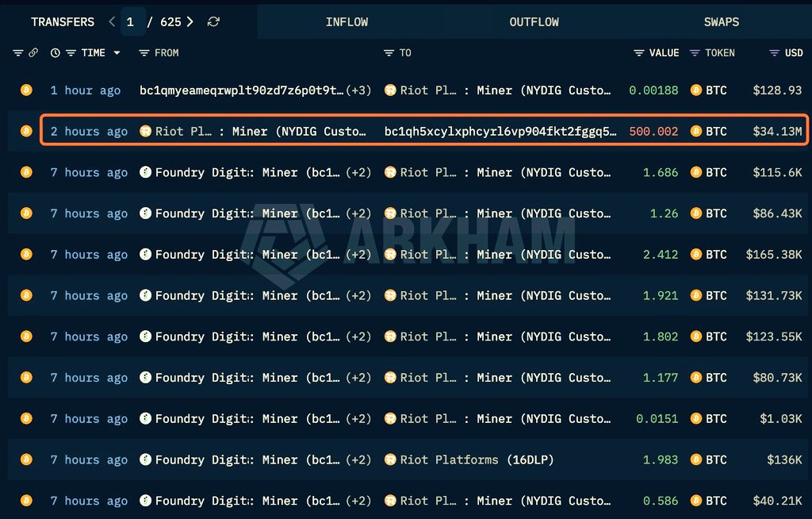This screenshot has width=812, height=519.
Task: Select USD amount $115.6K
Action: pyautogui.click(x=777, y=172)
